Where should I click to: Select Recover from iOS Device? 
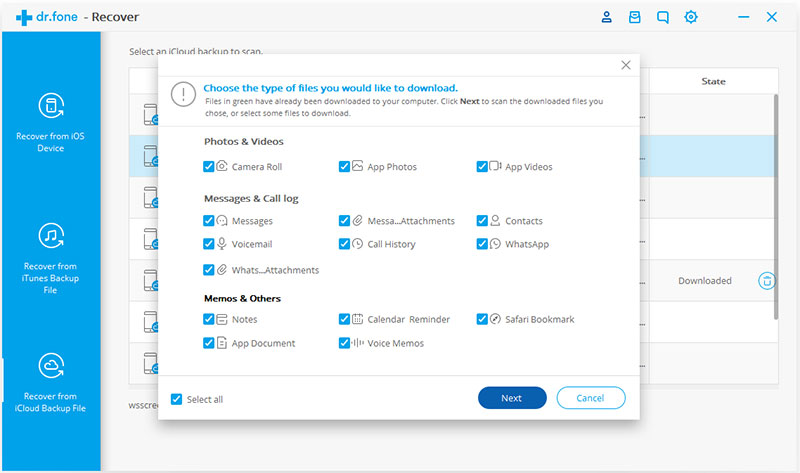tap(51, 122)
